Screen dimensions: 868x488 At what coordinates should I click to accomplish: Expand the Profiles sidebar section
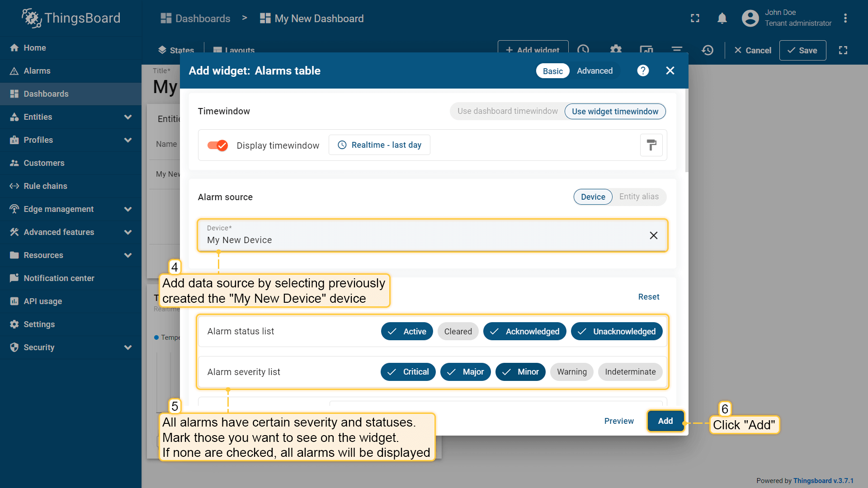tap(38, 140)
